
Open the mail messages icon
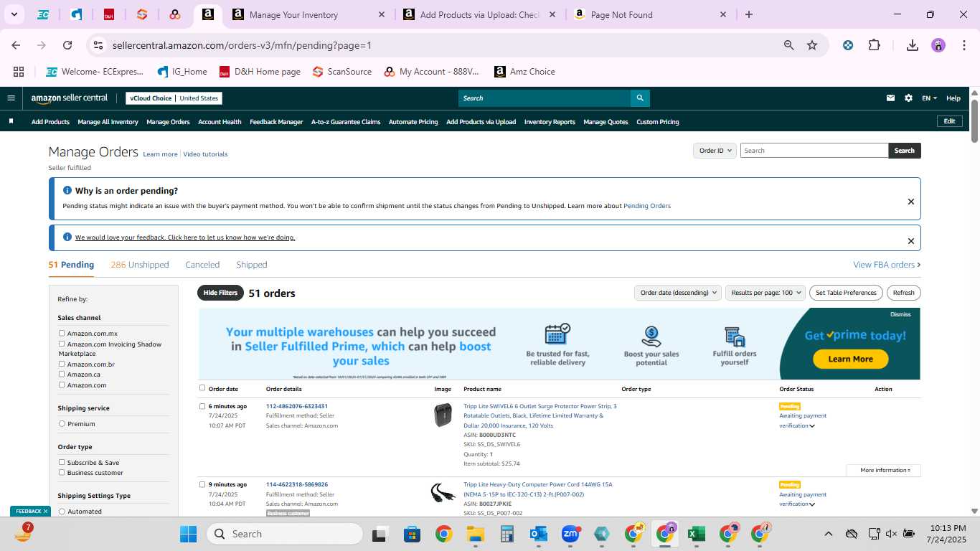coord(891,98)
